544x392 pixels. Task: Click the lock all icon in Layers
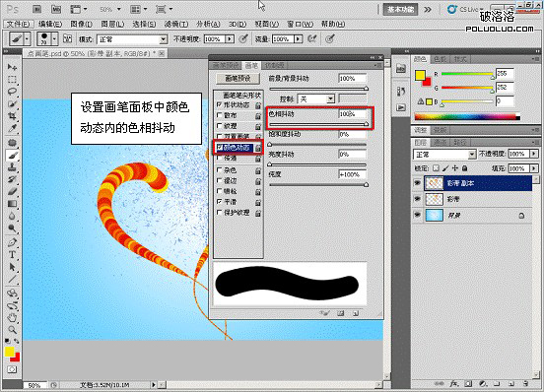(x=464, y=168)
